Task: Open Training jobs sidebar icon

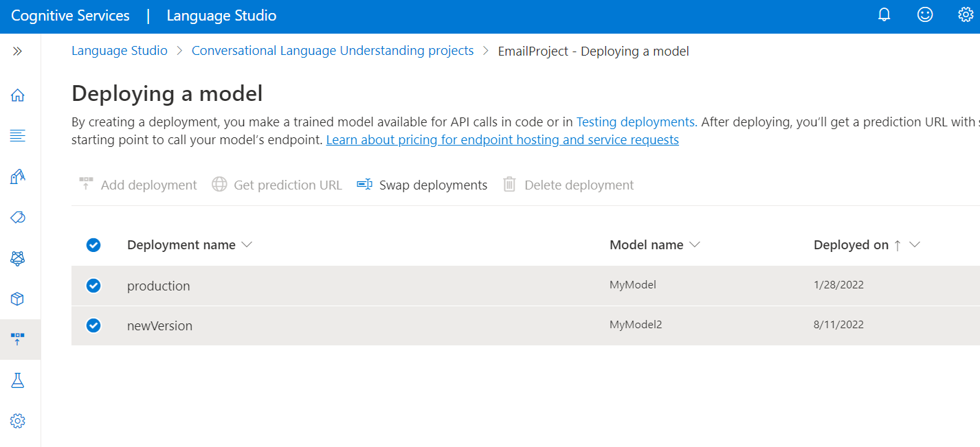Action: (18, 258)
